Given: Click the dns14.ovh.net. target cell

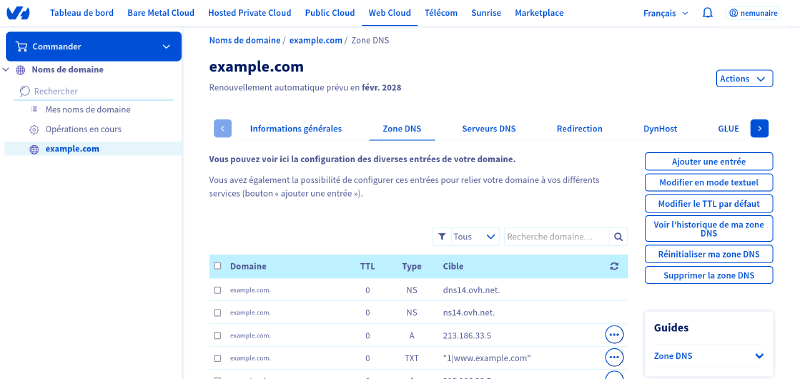Looking at the screenshot, I should point(471,290).
